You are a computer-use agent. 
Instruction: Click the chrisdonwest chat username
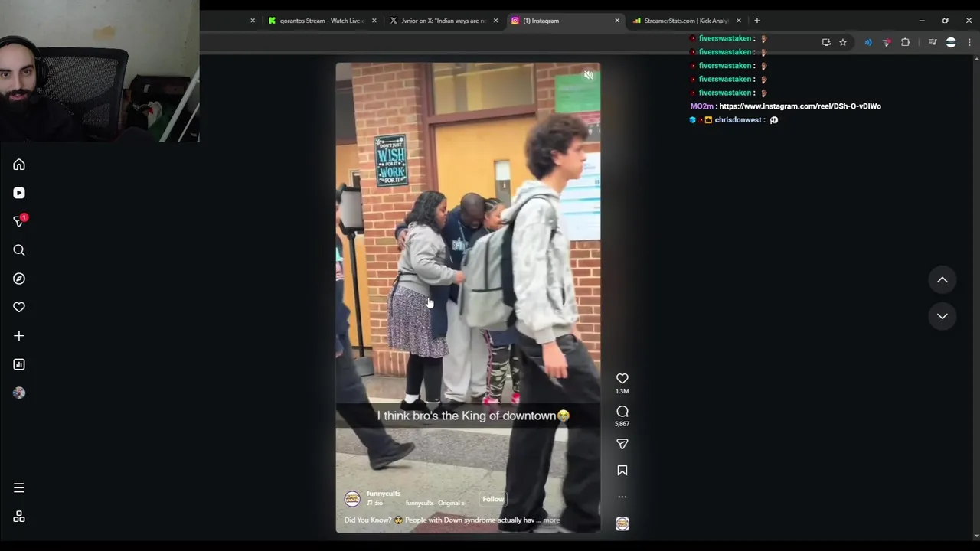(x=738, y=120)
